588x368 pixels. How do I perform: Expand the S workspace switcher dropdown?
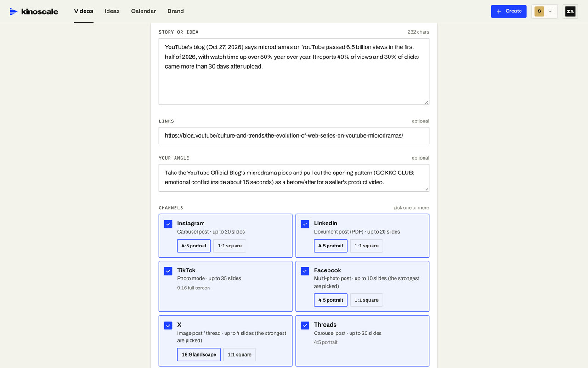coord(544,11)
